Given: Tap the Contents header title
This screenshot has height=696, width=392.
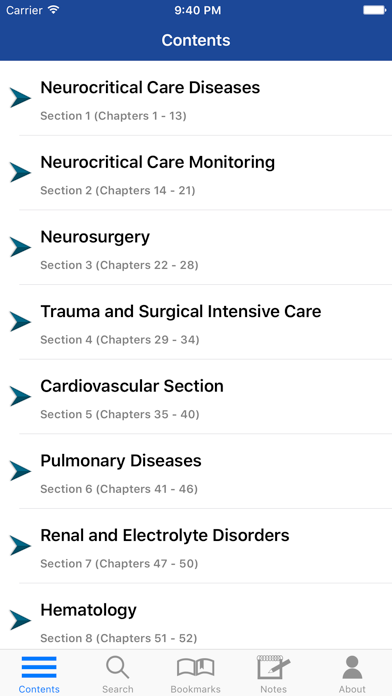Looking at the screenshot, I should click(x=196, y=40).
